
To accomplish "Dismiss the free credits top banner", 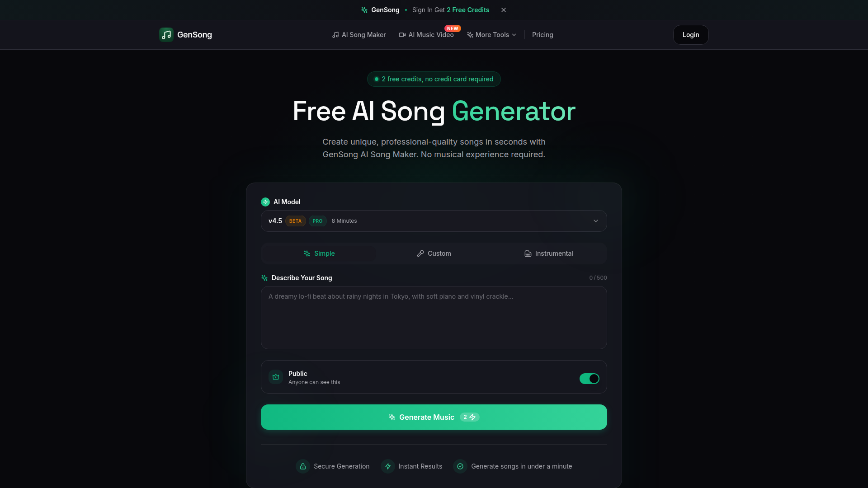I will (504, 10).
